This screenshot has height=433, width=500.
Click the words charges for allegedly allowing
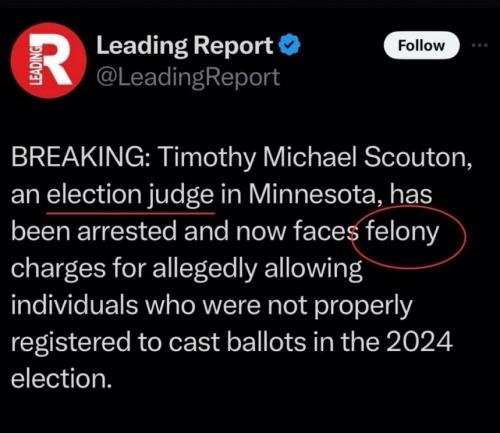187,269
